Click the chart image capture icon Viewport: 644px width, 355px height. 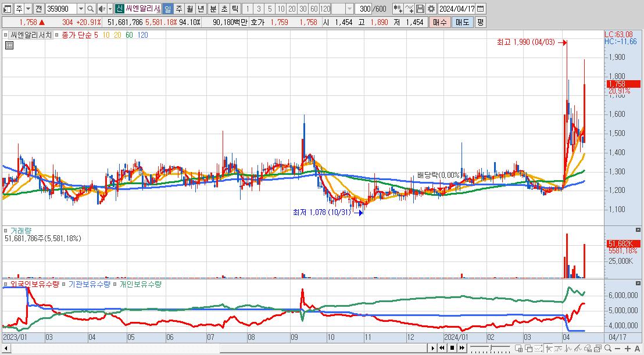point(598,349)
